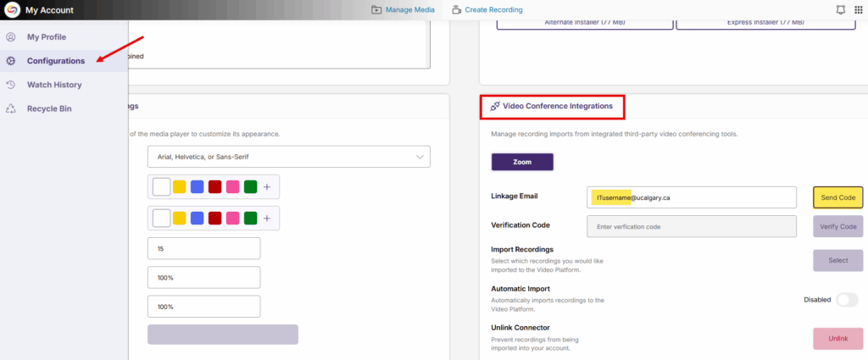The width and height of the screenshot is (868, 360).
Task: Click the Linkage Email input field
Action: coord(692,197)
